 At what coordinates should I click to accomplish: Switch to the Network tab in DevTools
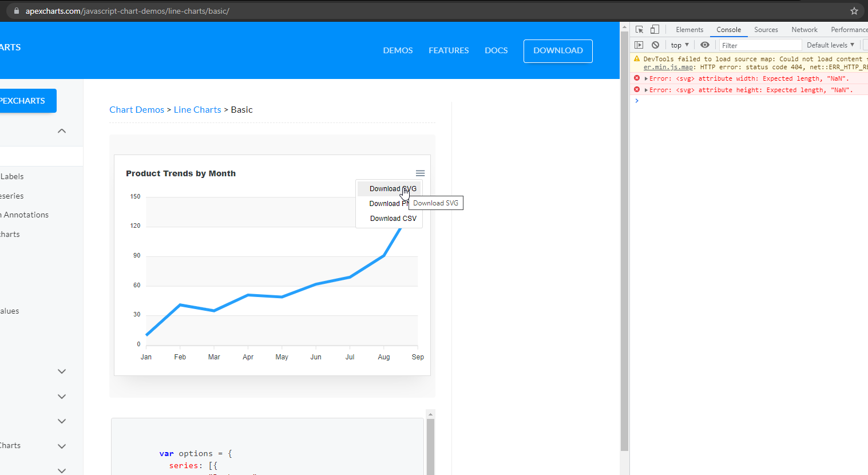coord(804,29)
